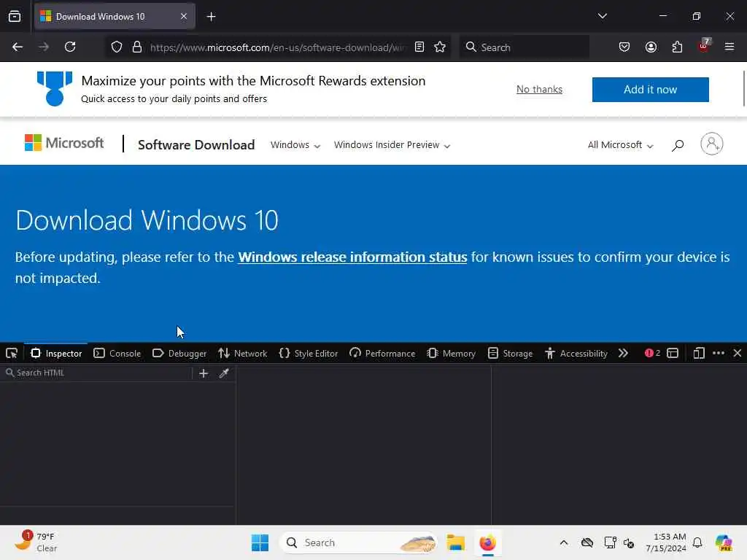Click the taskbar Search box
Image resolution: width=747 pixels, height=560 pixels.
(x=359, y=542)
